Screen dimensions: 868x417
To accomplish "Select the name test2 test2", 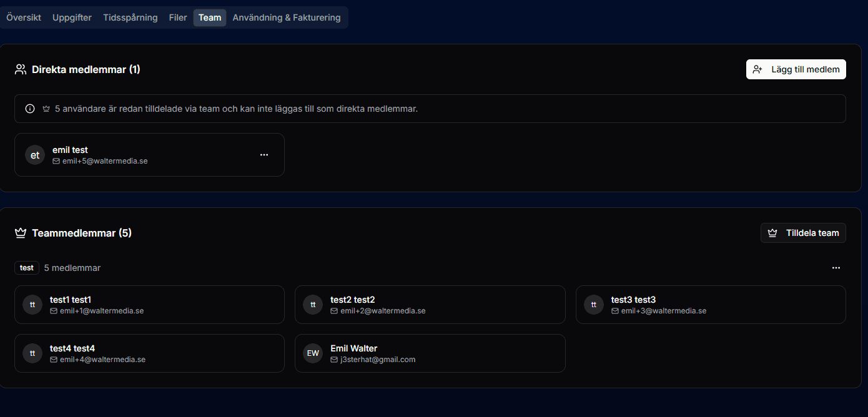I will click(353, 300).
